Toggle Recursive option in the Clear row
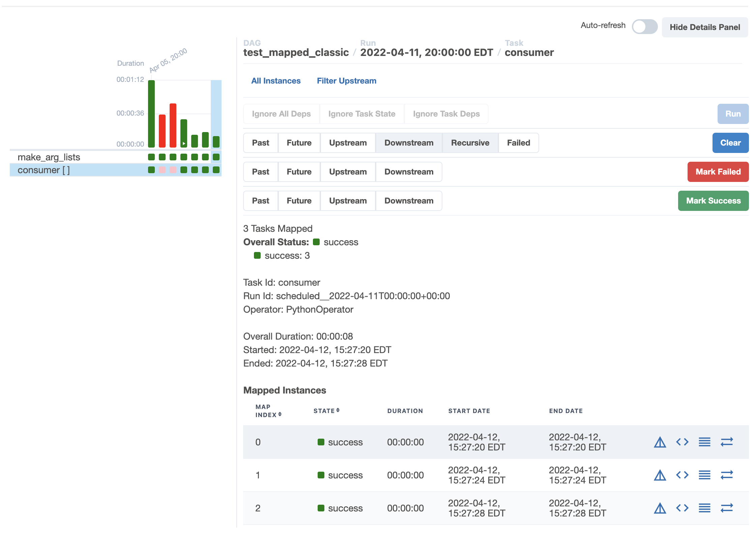The image size is (756, 535). pos(470,143)
